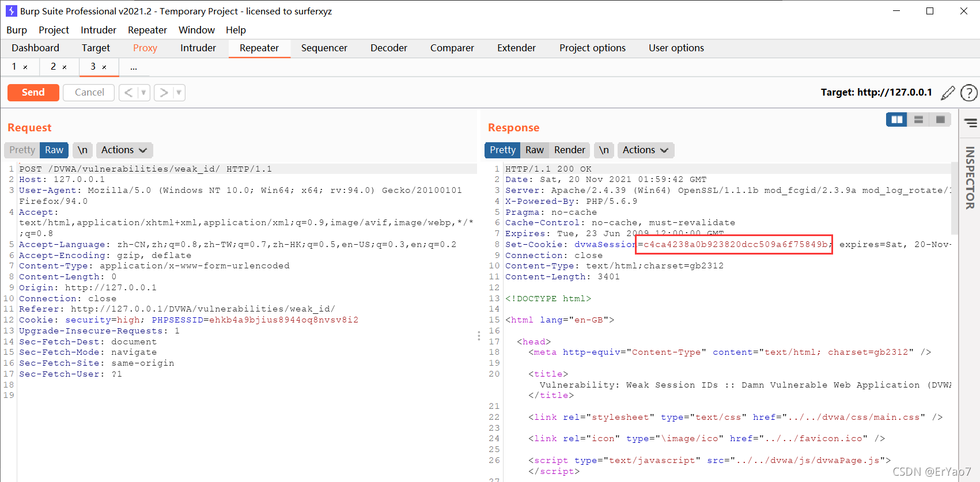The image size is (980, 482).
Task: Open the forward-history dropdown arrow
Action: (x=179, y=92)
